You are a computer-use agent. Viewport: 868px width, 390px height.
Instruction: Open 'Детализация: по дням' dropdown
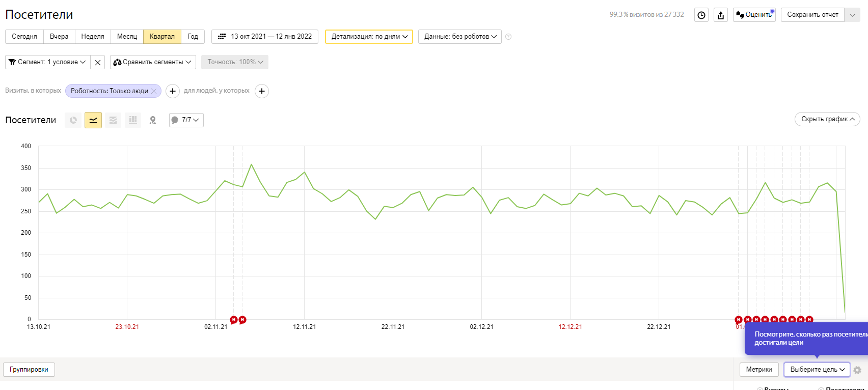click(369, 37)
